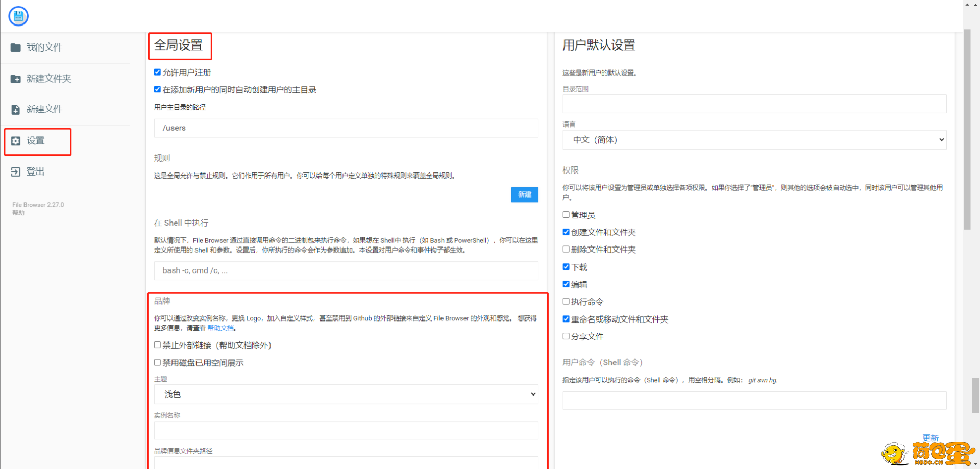Click the File Browser 2.27.0 version text

click(38, 205)
